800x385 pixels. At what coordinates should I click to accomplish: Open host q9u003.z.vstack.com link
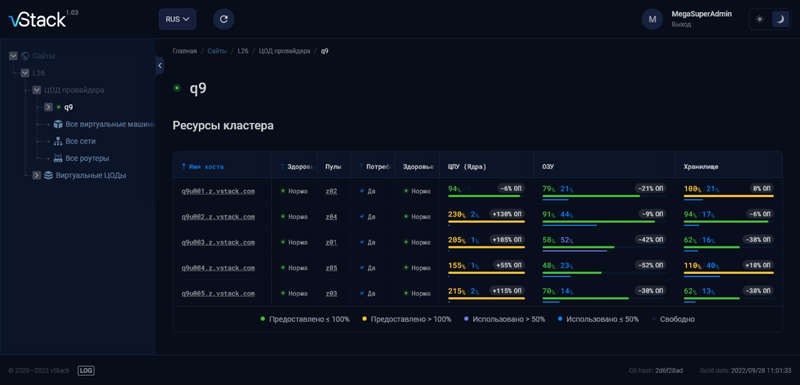tap(218, 242)
